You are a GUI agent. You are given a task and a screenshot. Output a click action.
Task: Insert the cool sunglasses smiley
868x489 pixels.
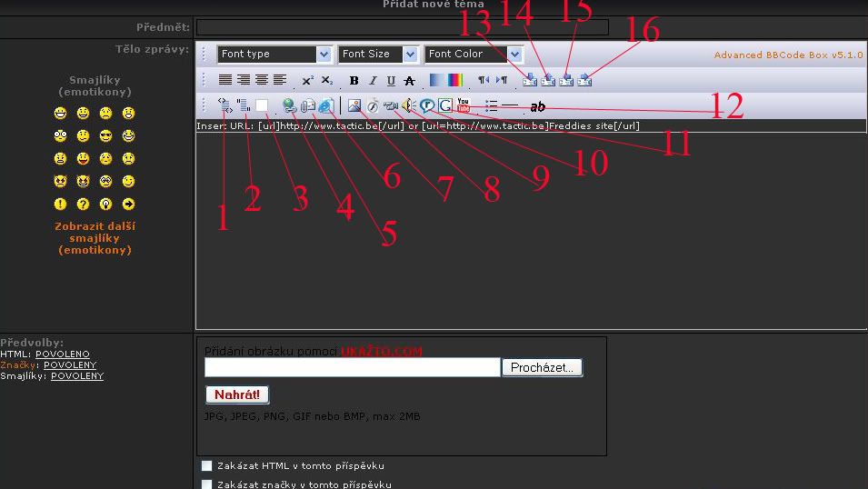point(105,135)
